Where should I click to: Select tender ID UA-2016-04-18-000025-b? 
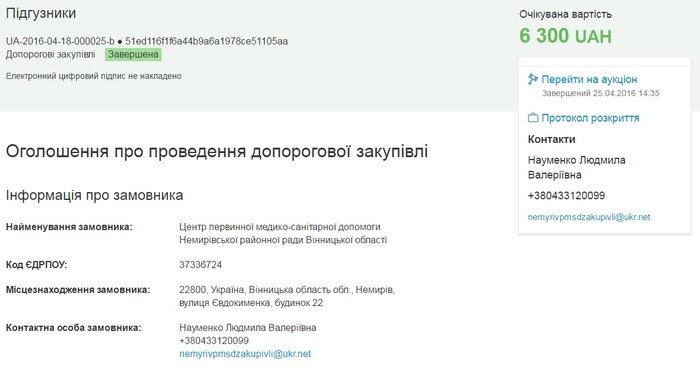pyautogui.click(x=60, y=41)
